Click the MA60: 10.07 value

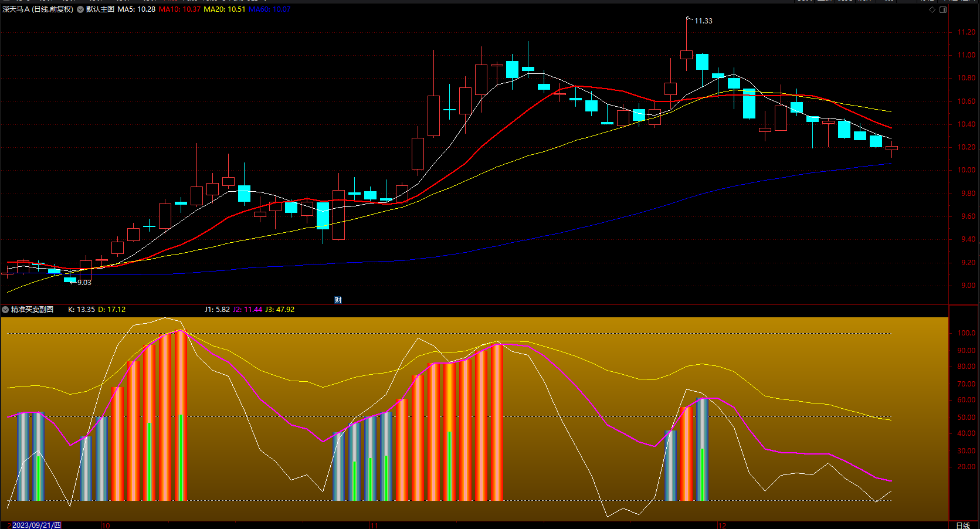pos(270,9)
